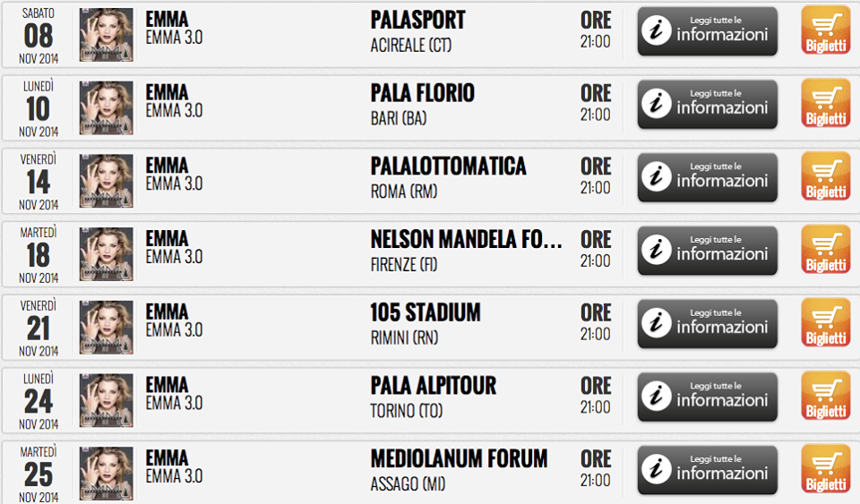This screenshot has width=860, height=504.
Task: Click informazioni button for the Roma concert
Action: tap(707, 177)
